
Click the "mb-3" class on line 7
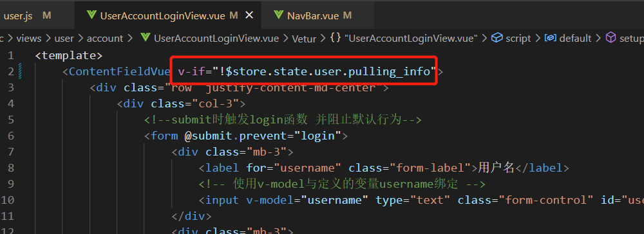pyautogui.click(x=267, y=152)
